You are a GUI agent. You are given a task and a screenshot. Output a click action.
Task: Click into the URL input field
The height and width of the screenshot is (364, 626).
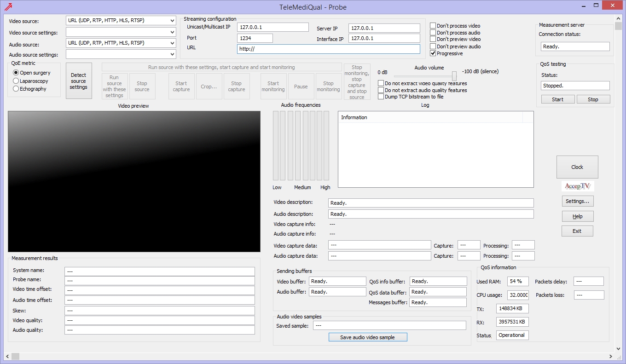click(329, 49)
